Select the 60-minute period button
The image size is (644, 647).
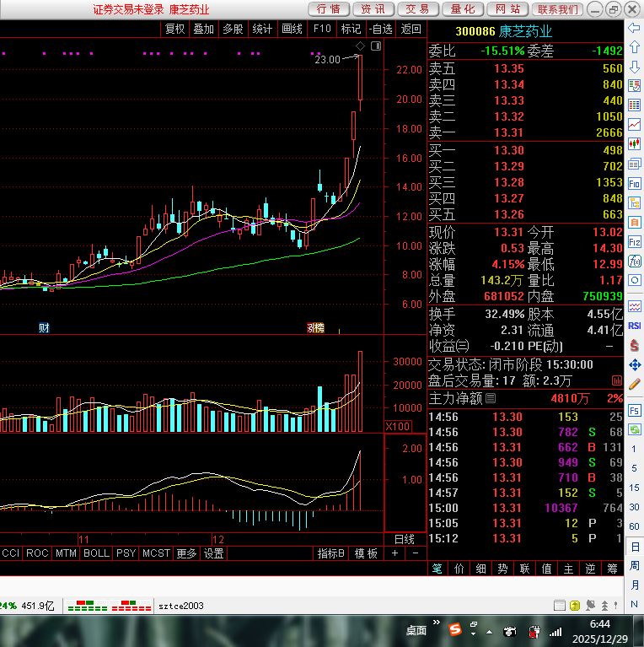pyautogui.click(x=634, y=526)
